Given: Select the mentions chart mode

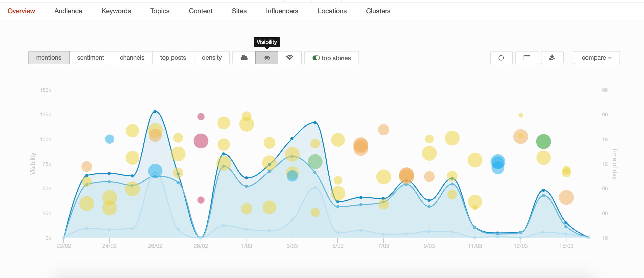Looking at the screenshot, I should 49,58.
